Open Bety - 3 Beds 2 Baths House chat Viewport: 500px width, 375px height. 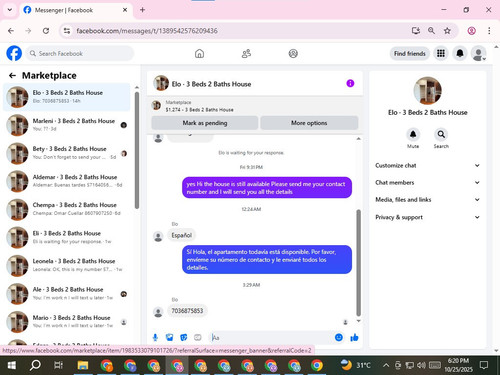click(67, 153)
